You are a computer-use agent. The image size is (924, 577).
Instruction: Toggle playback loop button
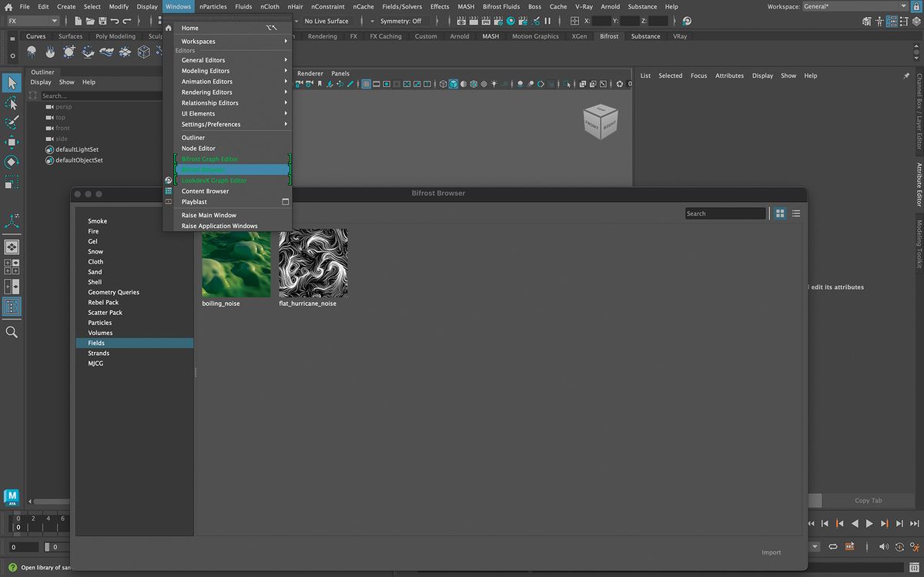833,546
